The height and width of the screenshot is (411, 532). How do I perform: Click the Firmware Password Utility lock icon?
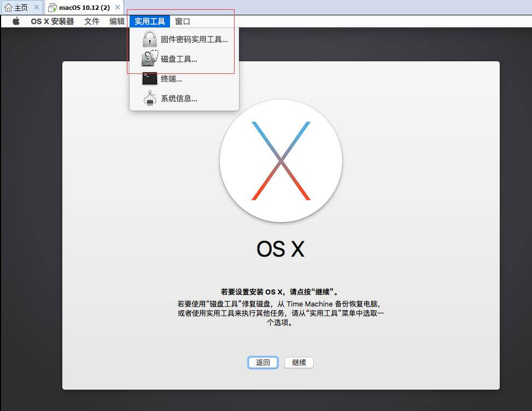pos(150,39)
